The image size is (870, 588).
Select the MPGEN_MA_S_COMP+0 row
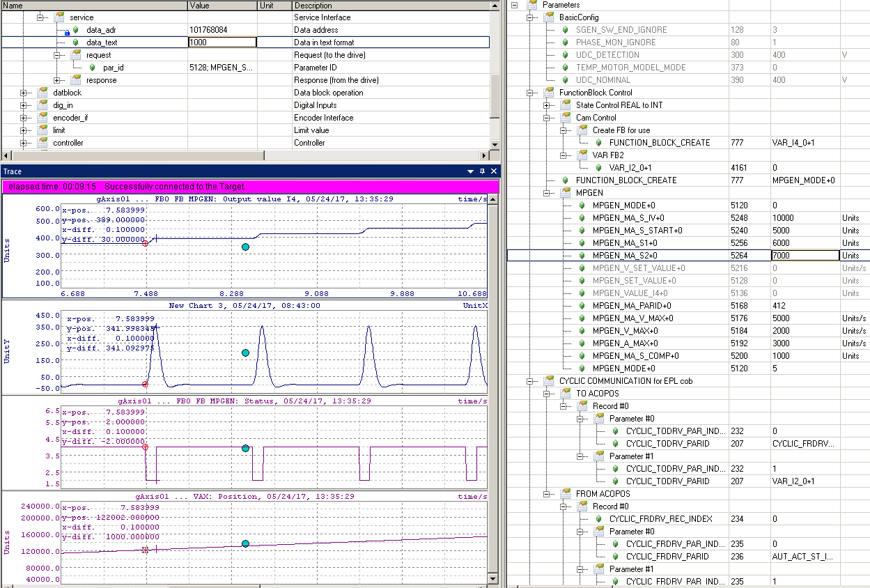688,356
